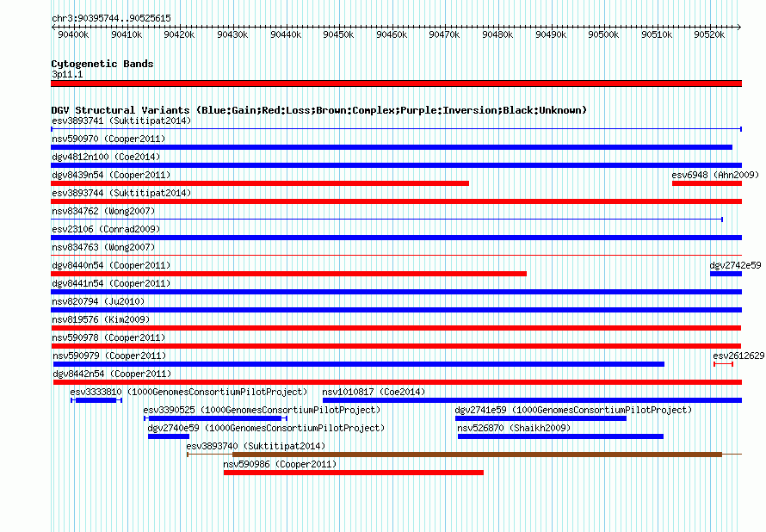766x532 pixels.
Task: Click the dgv8440n54 red loss bar
Action: (x=288, y=274)
